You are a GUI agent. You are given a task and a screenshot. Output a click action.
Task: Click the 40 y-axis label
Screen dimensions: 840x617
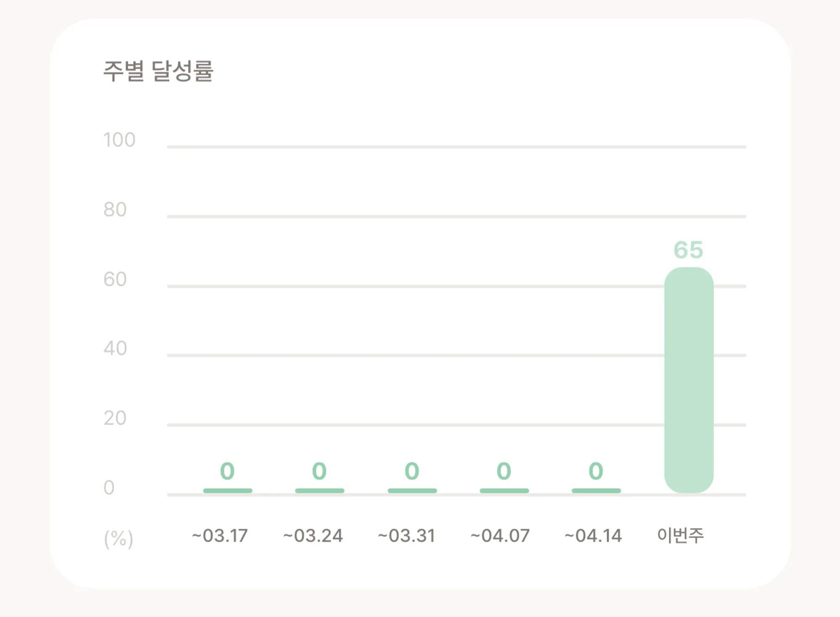coord(115,348)
